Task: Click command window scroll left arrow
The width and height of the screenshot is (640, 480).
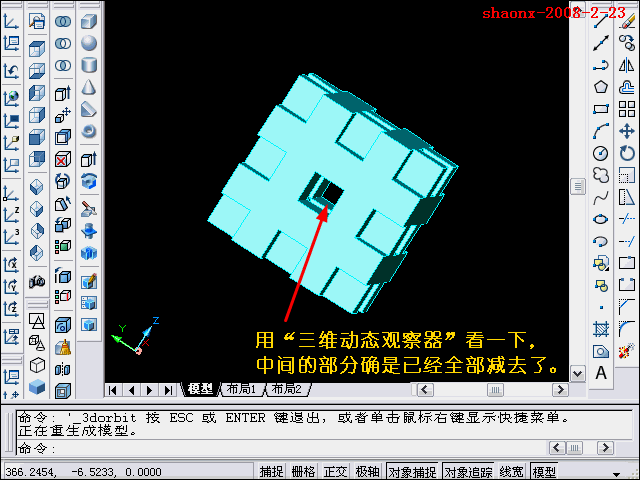Action: [557, 448]
